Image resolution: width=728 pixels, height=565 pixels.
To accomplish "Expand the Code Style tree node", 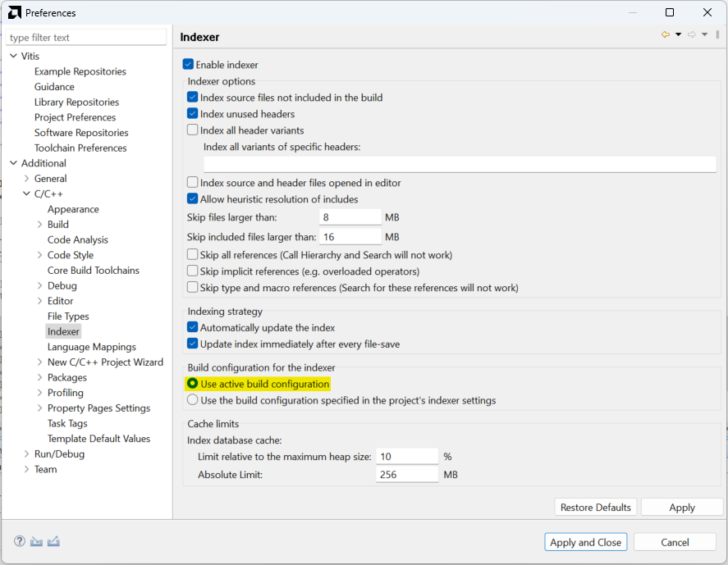I will point(40,255).
